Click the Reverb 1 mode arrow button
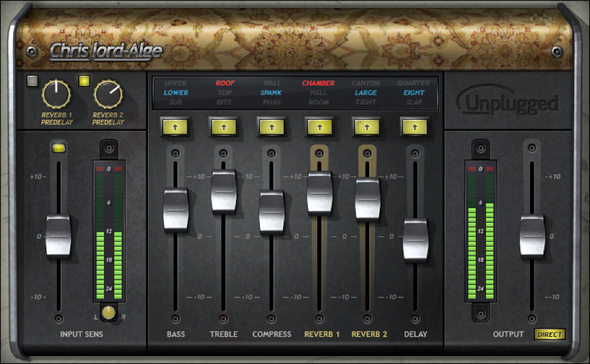The width and height of the screenshot is (590, 364). click(319, 126)
